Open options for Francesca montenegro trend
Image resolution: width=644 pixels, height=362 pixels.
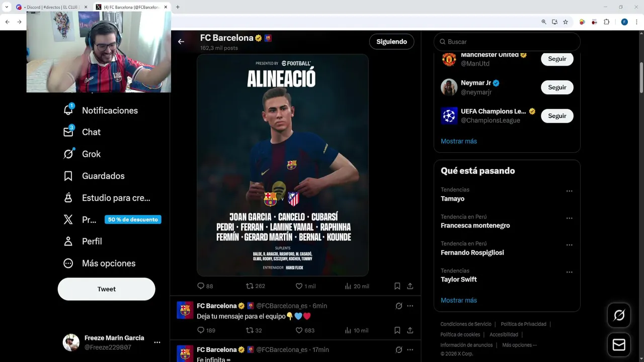[x=570, y=218]
